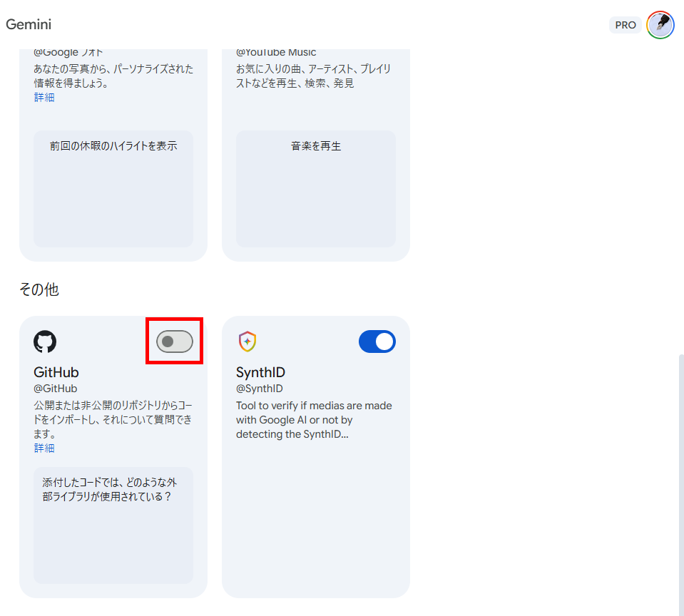Viewport: 684px width, 616px height.
Task: Select the 音楽を再生 prompt card
Action: (316, 189)
